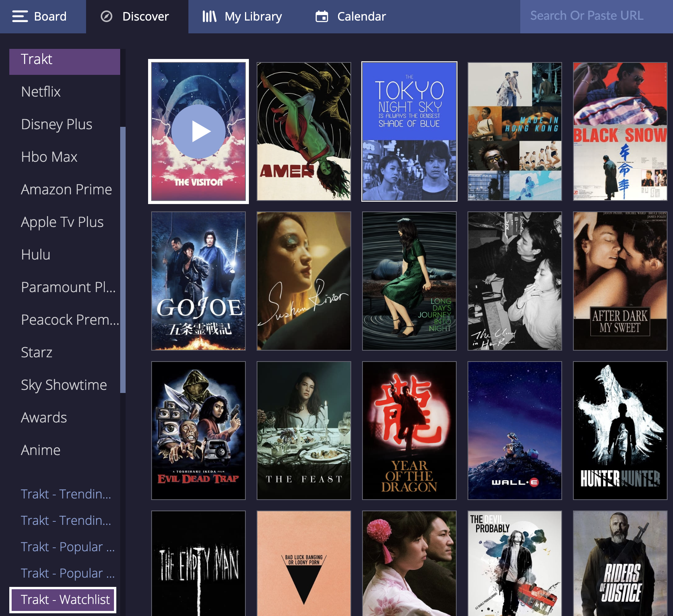Open The Devil Probably poster

(x=515, y=563)
